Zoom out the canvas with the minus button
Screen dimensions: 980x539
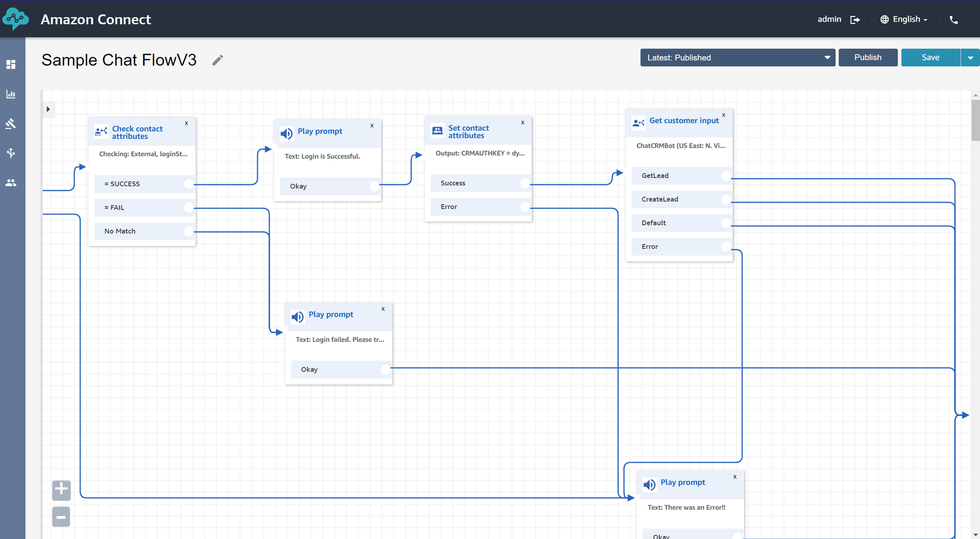[x=61, y=517]
